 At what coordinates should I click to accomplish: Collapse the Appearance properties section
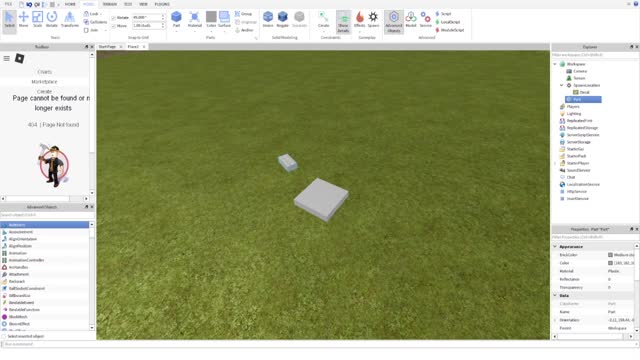[555, 247]
